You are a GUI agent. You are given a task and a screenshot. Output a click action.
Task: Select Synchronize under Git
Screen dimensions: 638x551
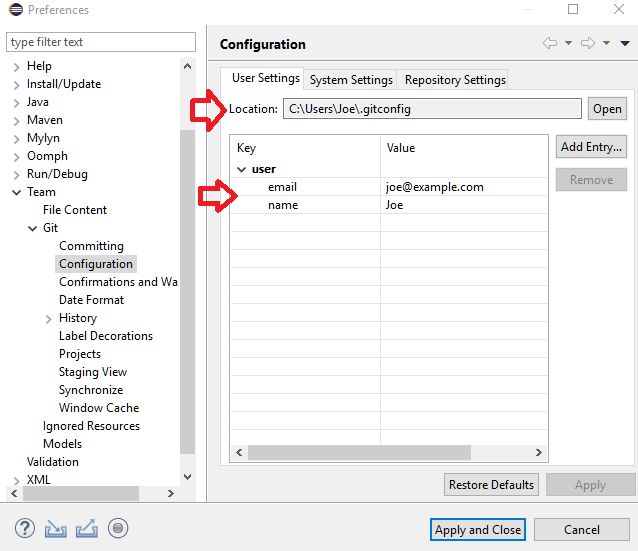pos(91,390)
